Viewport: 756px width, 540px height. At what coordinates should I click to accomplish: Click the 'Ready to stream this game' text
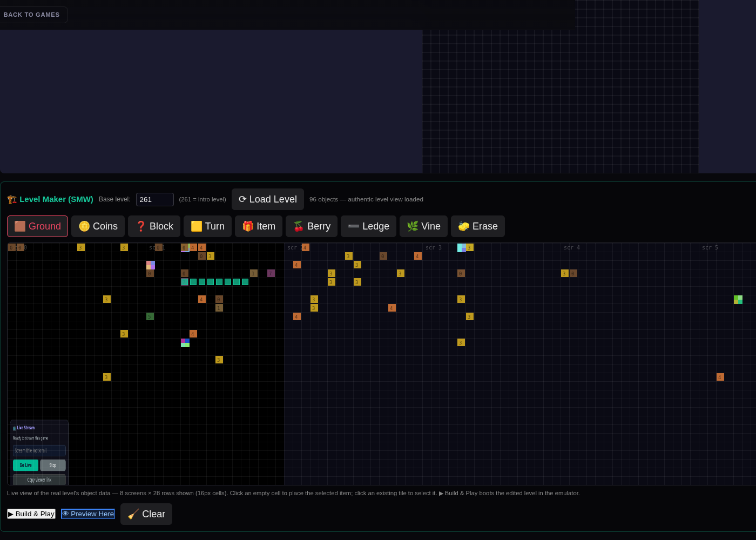pyautogui.click(x=30, y=438)
